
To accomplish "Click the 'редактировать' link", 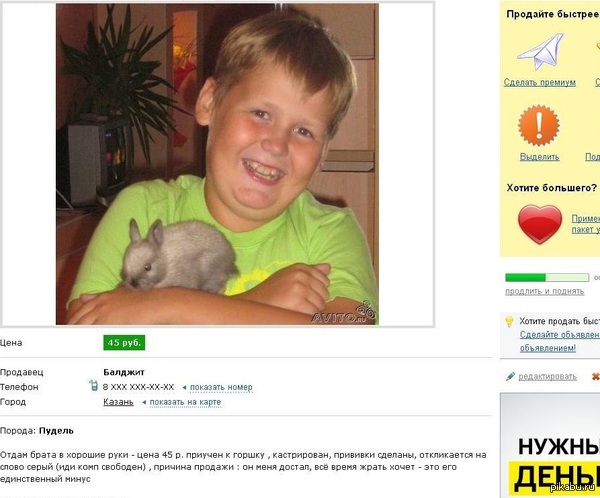I will [x=548, y=377].
